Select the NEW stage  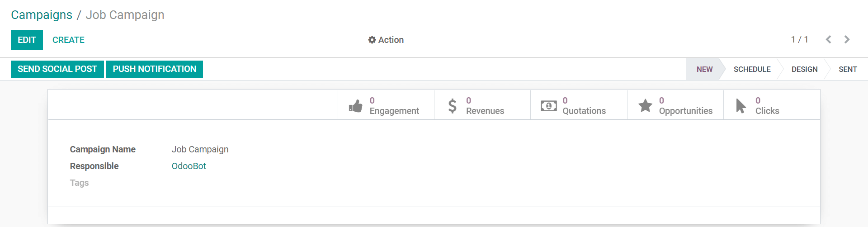(x=704, y=69)
